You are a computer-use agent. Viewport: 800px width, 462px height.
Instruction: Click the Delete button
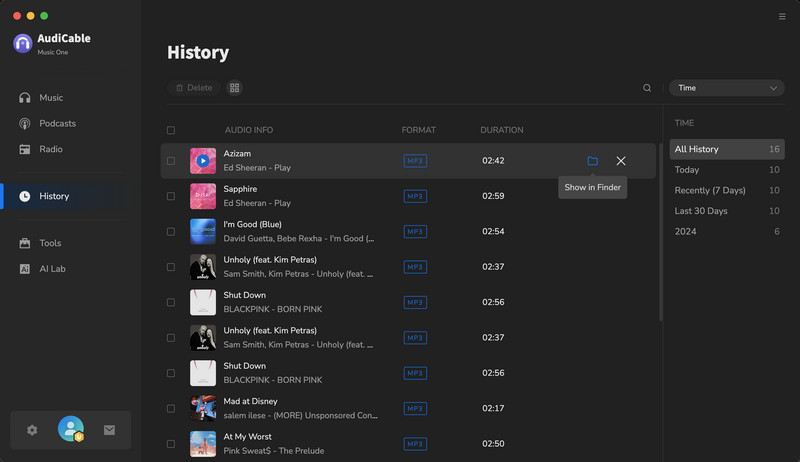(194, 88)
